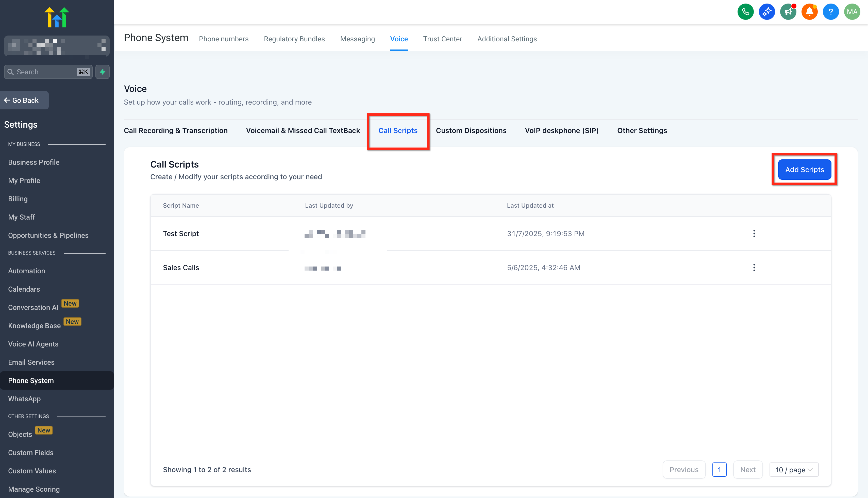Open the megaphone announcements icon

pyautogui.click(x=788, y=12)
